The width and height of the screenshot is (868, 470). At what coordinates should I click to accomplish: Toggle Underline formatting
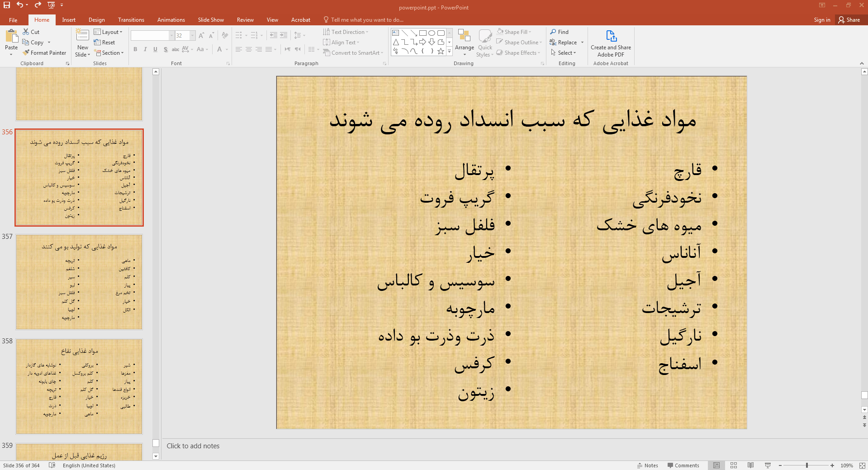155,49
